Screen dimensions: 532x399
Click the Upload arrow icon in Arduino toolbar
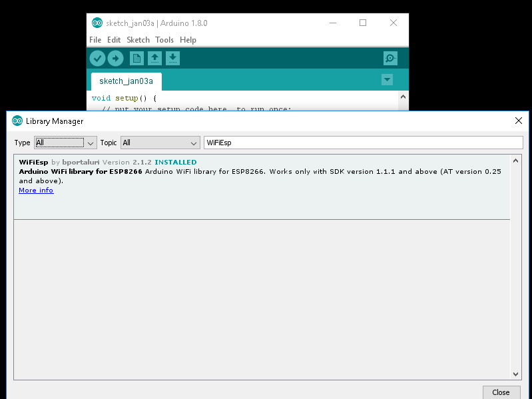pyautogui.click(x=115, y=59)
